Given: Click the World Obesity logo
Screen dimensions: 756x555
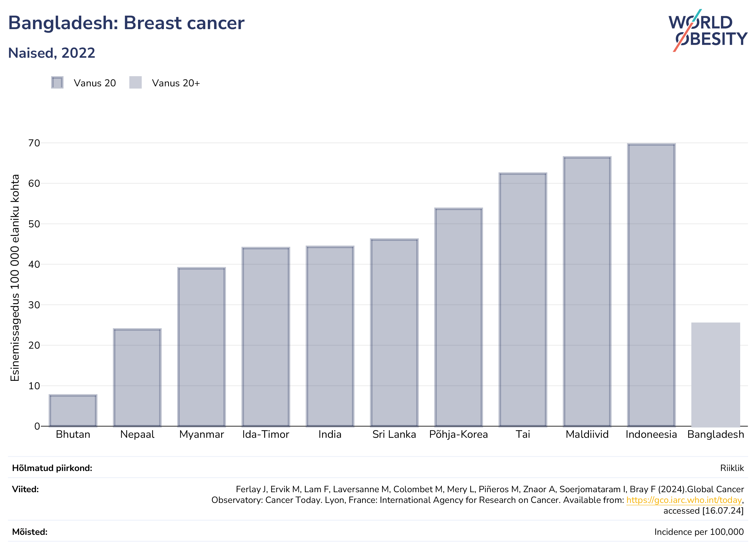Looking at the screenshot, I should (x=708, y=31).
